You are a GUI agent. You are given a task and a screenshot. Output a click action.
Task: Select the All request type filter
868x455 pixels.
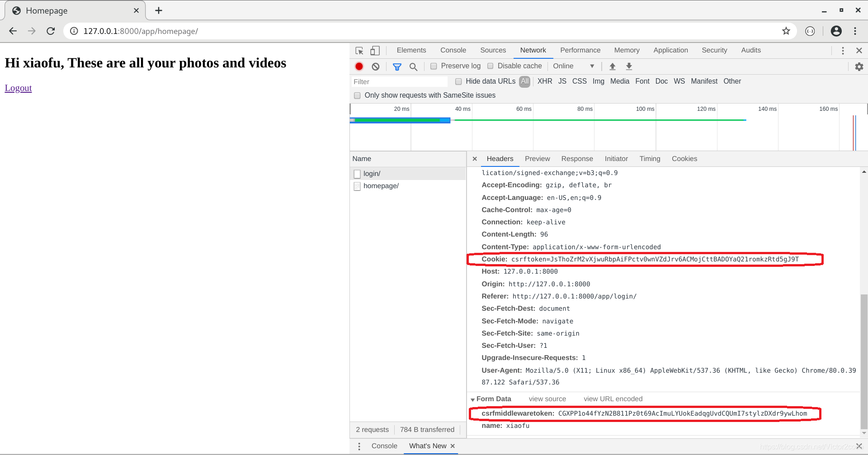524,81
